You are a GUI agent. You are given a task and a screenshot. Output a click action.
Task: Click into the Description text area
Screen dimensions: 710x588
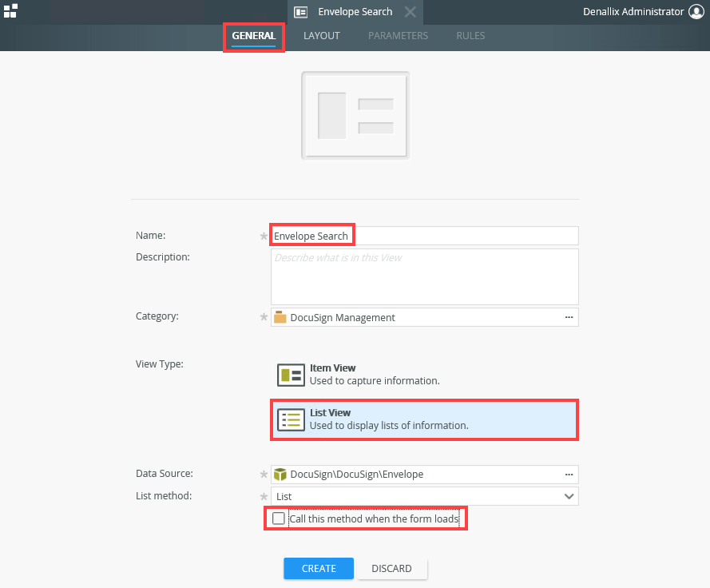(424, 276)
